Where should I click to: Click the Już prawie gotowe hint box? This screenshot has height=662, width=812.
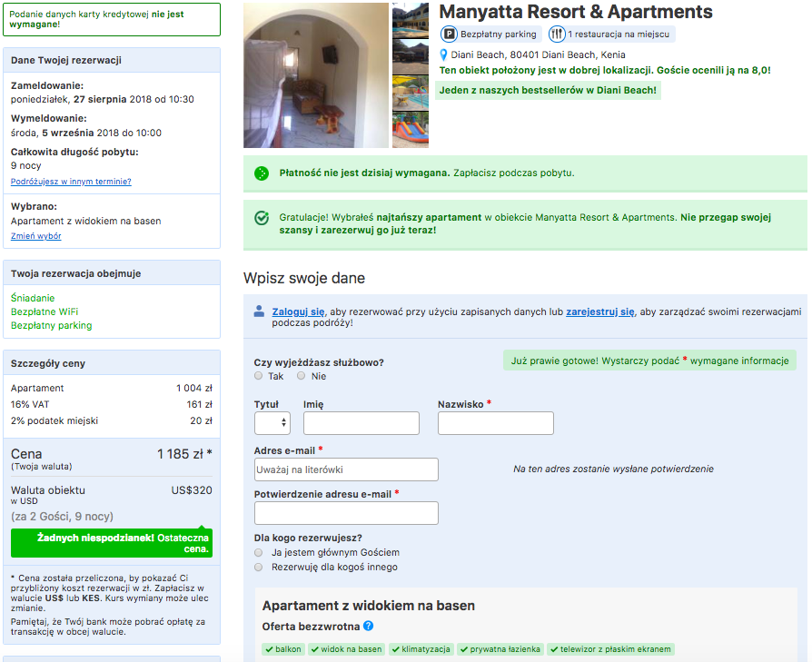pyautogui.click(x=650, y=361)
